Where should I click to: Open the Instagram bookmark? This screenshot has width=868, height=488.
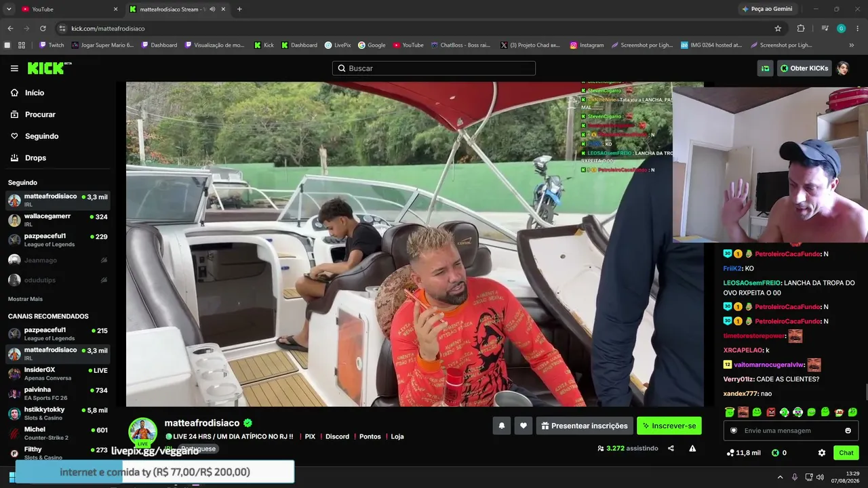(587, 45)
